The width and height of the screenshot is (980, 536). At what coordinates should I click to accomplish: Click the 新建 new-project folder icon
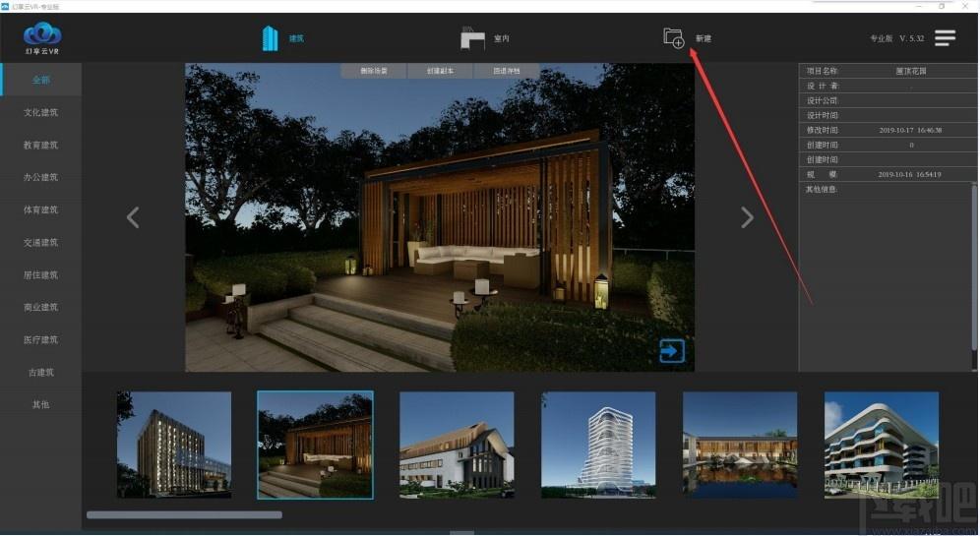point(674,38)
